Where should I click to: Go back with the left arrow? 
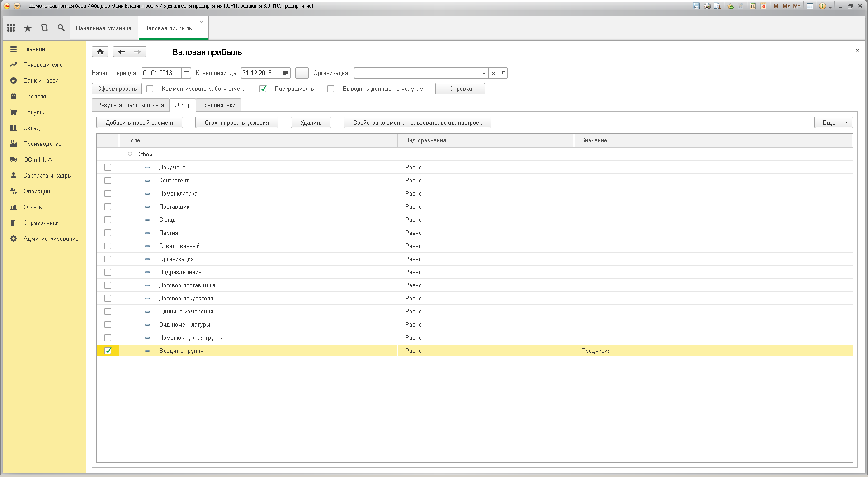pyautogui.click(x=121, y=51)
